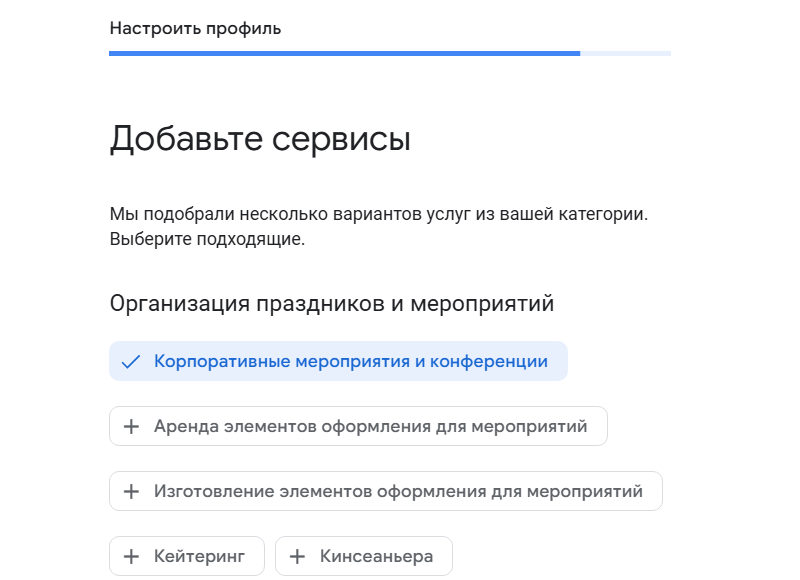Click the Добавьте сервисы page heading
This screenshot has width=800, height=580.
(x=260, y=139)
